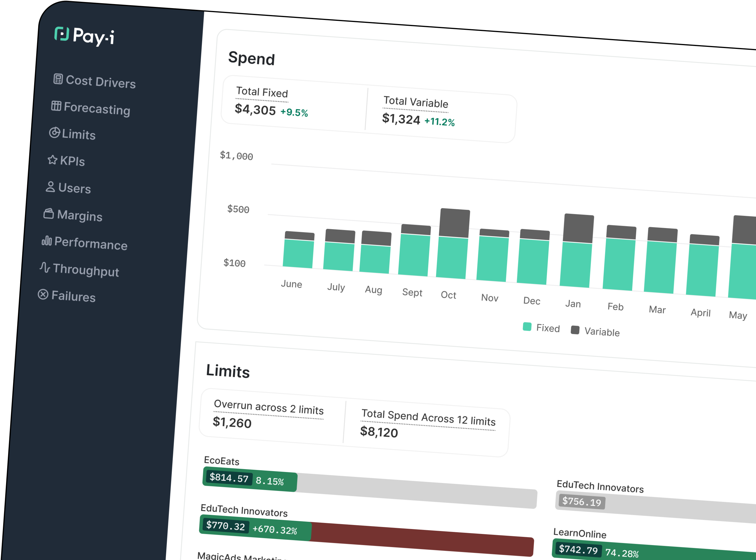This screenshot has width=756, height=560.
Task: Click the EcoEats limit name
Action: (x=222, y=460)
